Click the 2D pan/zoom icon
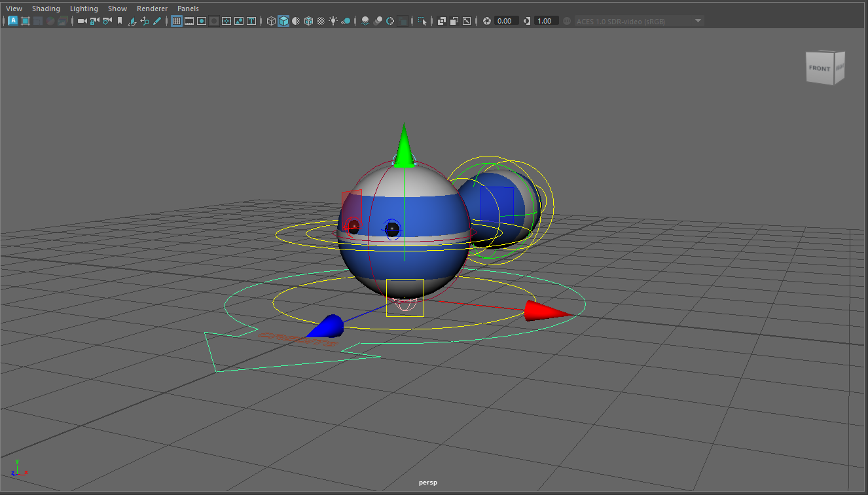 click(x=145, y=21)
